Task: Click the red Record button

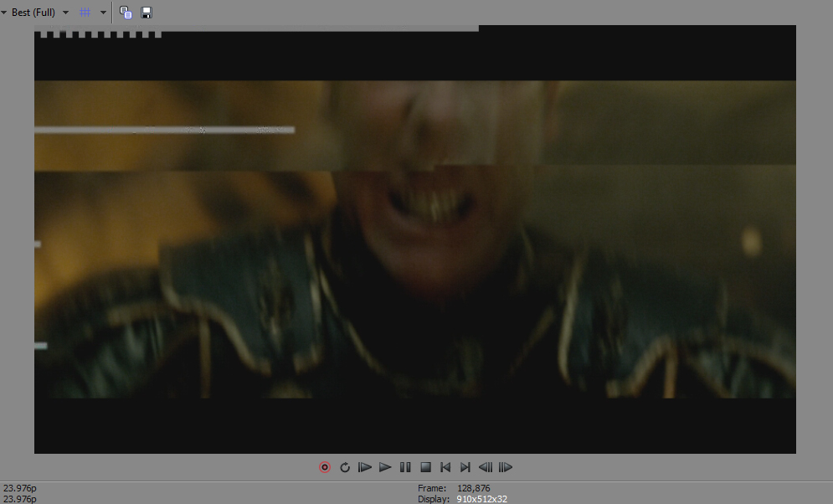Action: pos(325,467)
